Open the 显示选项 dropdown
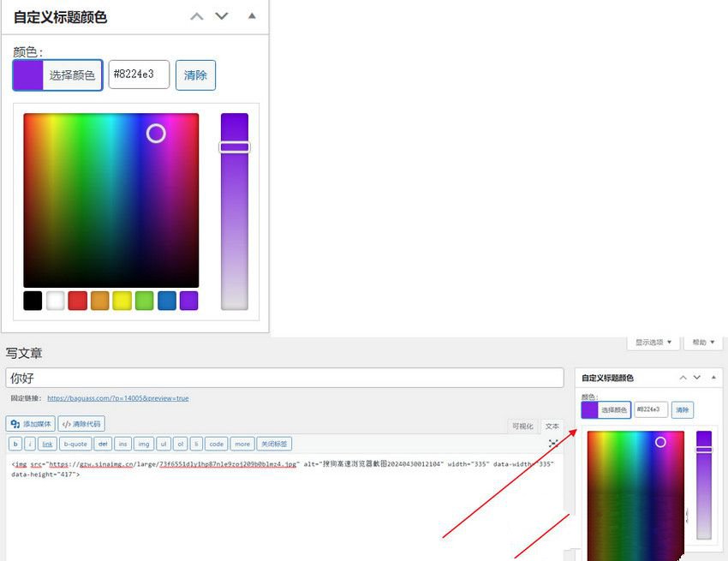This screenshot has height=561, width=728. coord(653,343)
